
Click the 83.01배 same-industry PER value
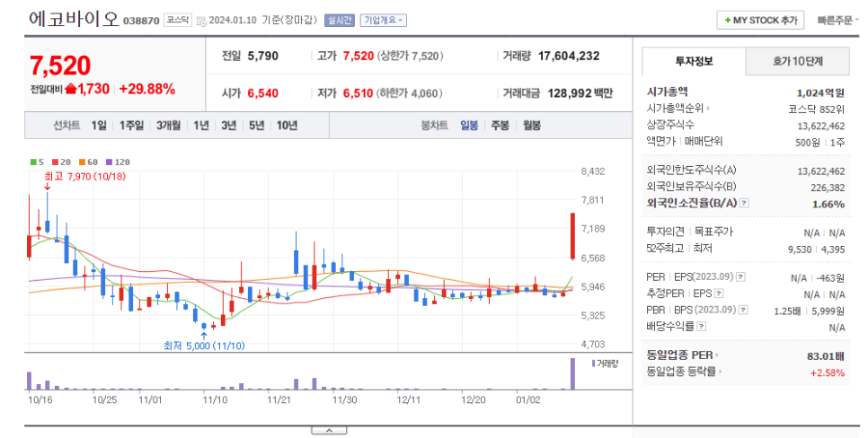[x=826, y=356]
